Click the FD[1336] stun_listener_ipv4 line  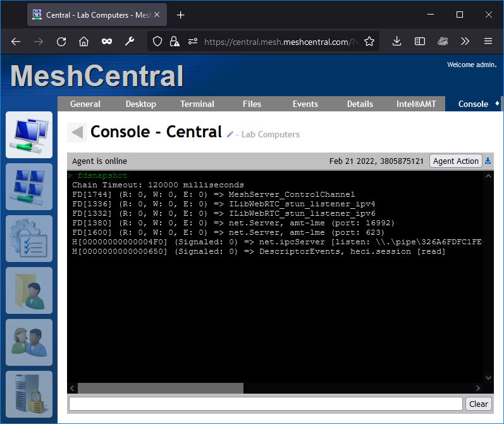click(224, 204)
